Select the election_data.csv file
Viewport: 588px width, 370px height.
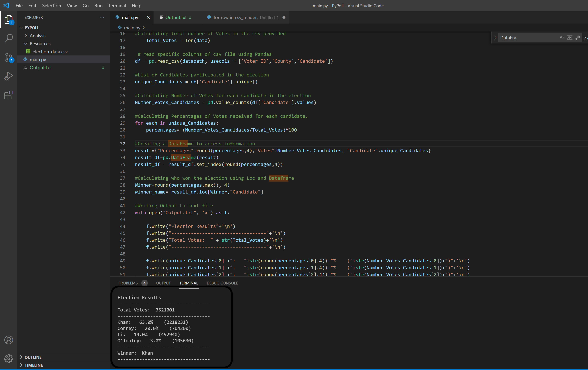(49, 51)
